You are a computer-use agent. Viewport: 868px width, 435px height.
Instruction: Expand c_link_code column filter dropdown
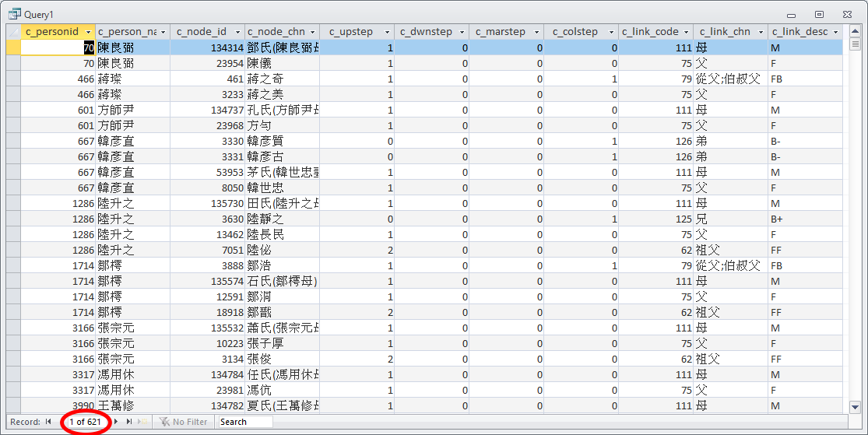686,32
